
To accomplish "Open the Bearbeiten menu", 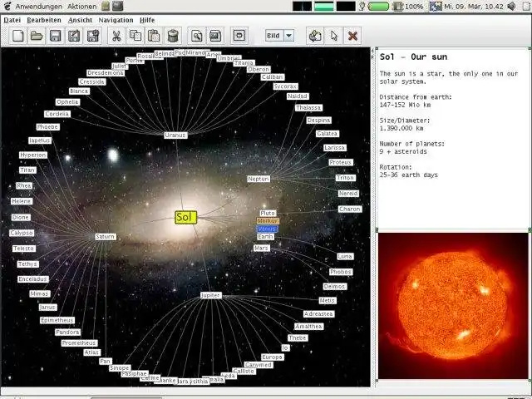I will click(x=44, y=20).
